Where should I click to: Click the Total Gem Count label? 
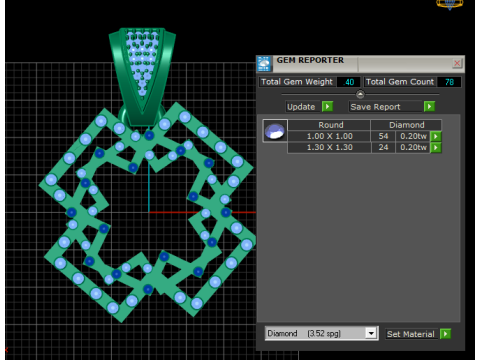[x=400, y=82]
